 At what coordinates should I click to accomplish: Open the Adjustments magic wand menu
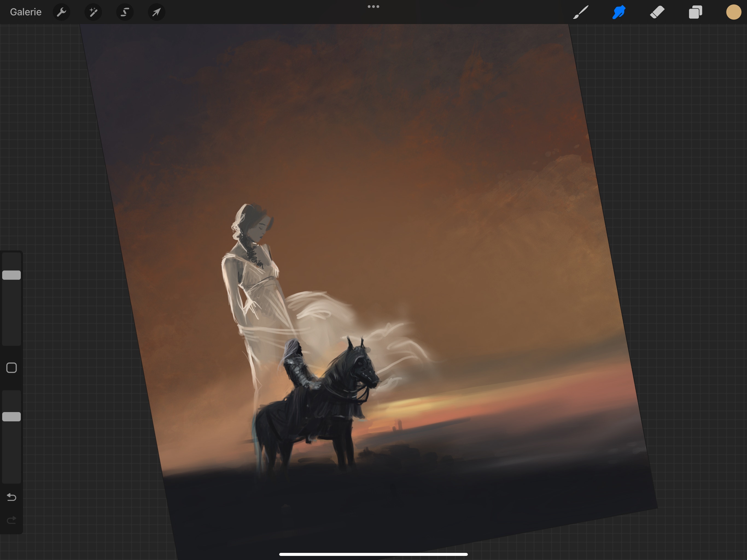93,12
